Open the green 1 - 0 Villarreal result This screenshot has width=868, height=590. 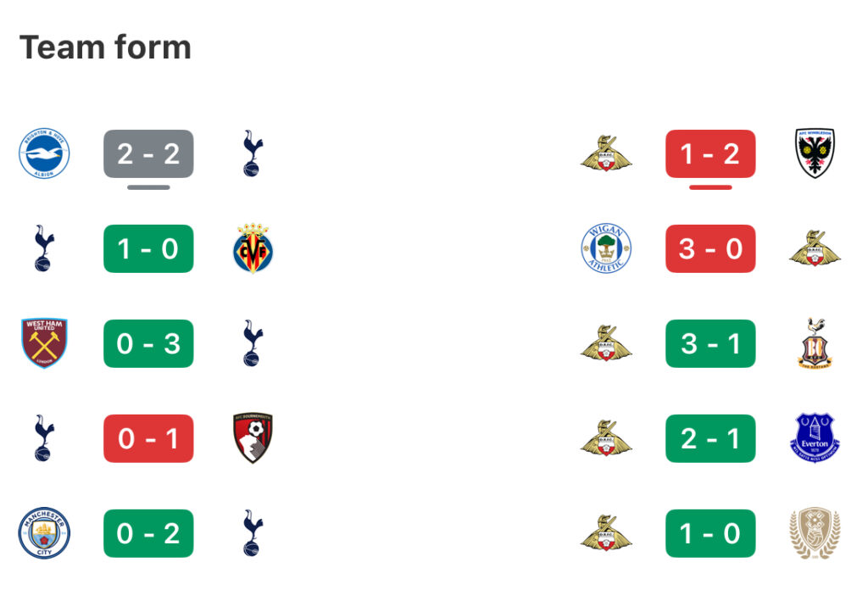148,248
